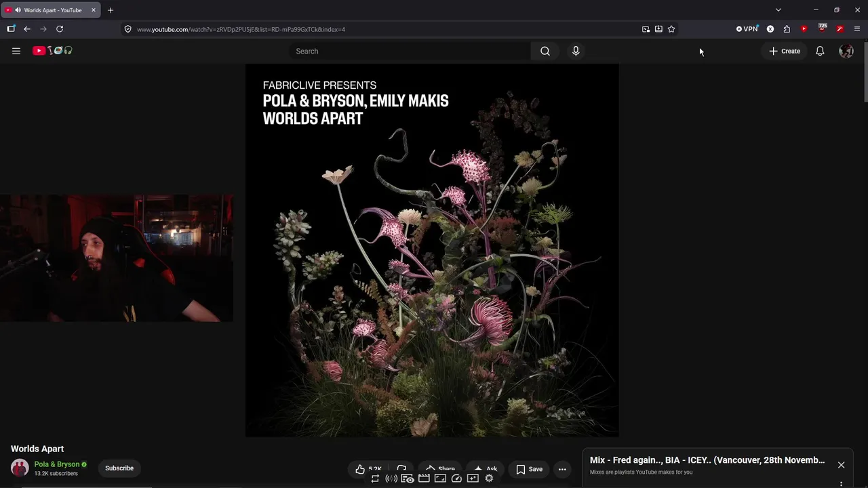Click the red wand extension icon
Screen dimensions: 868x488
point(840,29)
